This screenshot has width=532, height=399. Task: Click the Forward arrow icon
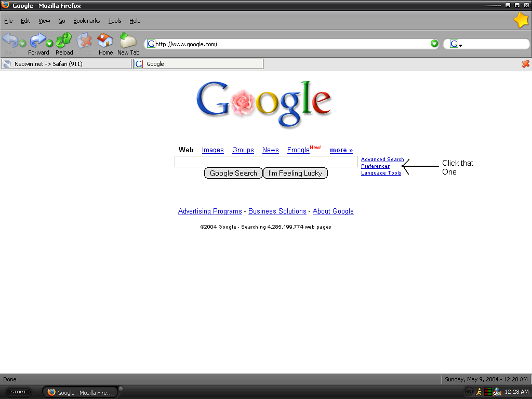[37, 41]
